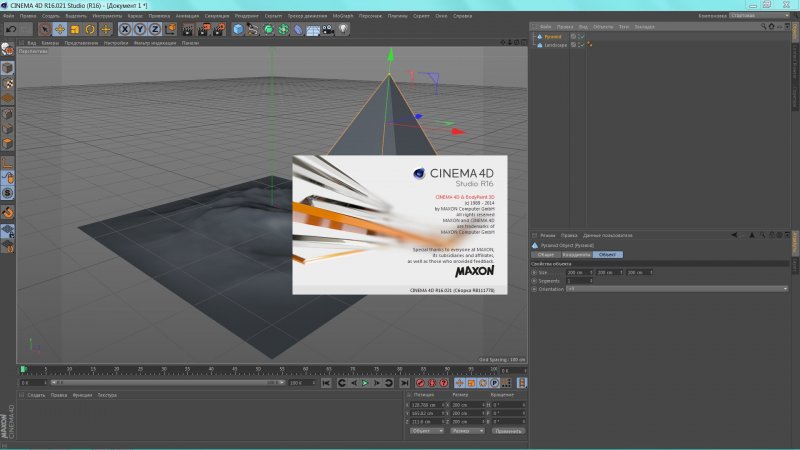This screenshot has height=450, width=800.
Task: Go to end of timeline
Action: pos(404,383)
